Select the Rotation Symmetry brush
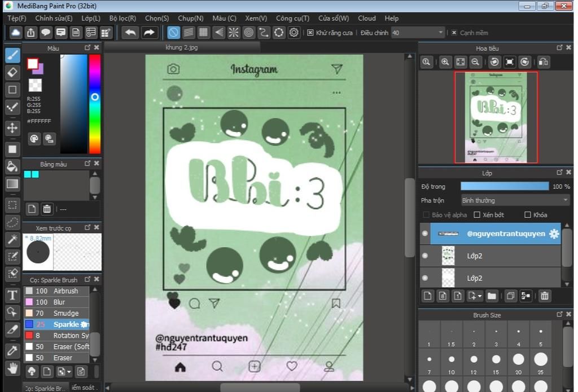Viewport: 578px width, 392px height. [x=57, y=336]
